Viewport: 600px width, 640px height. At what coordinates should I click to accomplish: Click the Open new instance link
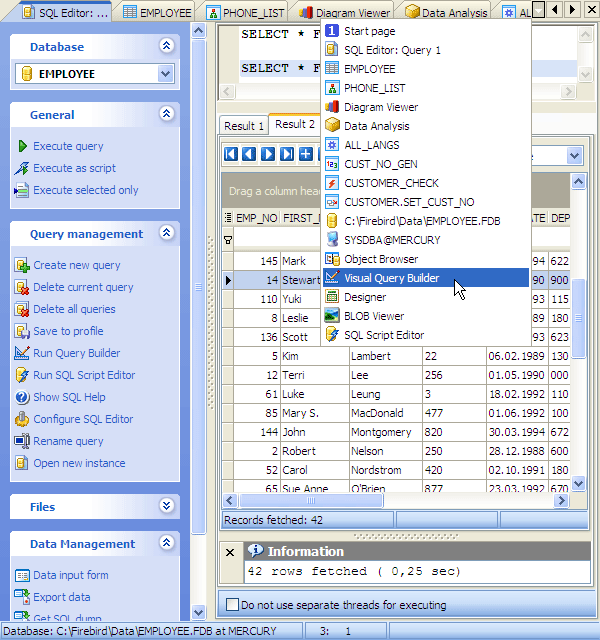(x=79, y=463)
